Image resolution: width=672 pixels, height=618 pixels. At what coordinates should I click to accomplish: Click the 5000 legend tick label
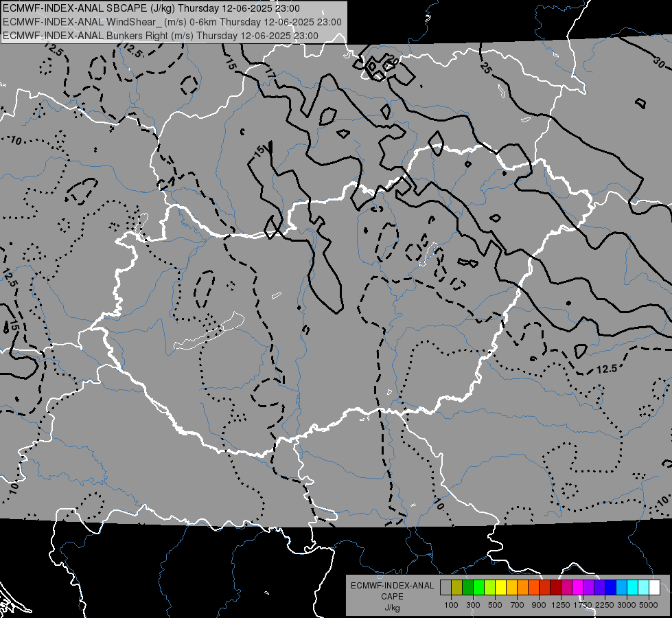point(649,605)
